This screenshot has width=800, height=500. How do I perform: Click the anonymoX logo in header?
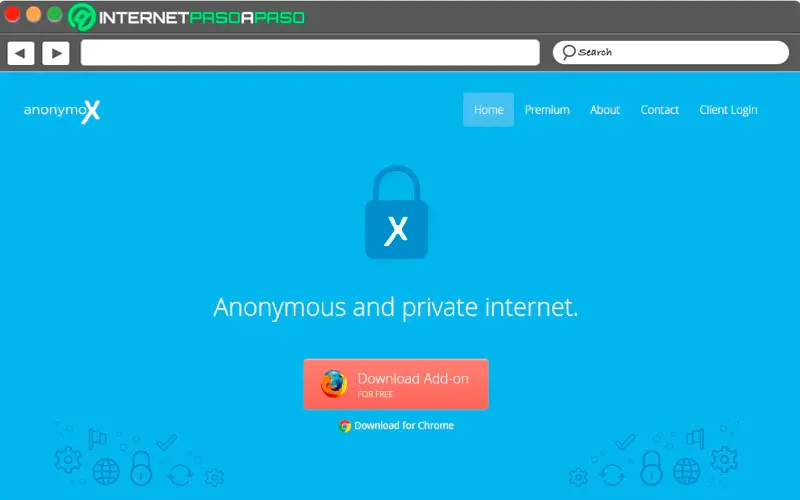(62, 111)
